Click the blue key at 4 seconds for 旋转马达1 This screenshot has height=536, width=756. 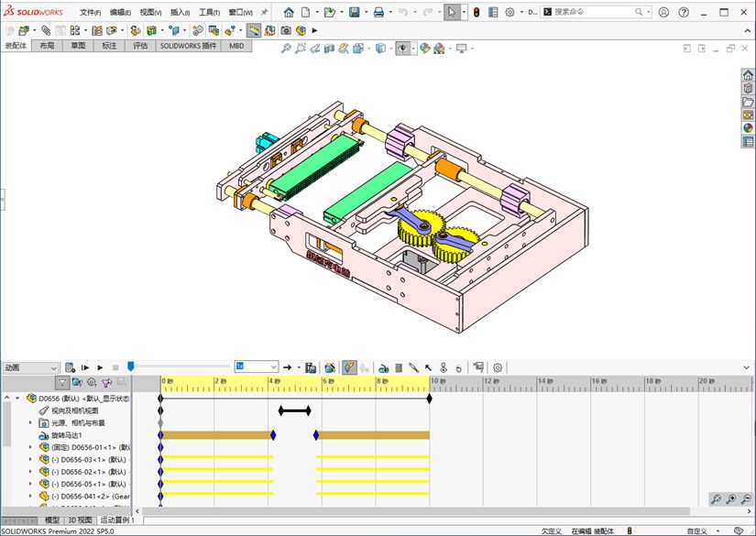[x=273, y=435]
